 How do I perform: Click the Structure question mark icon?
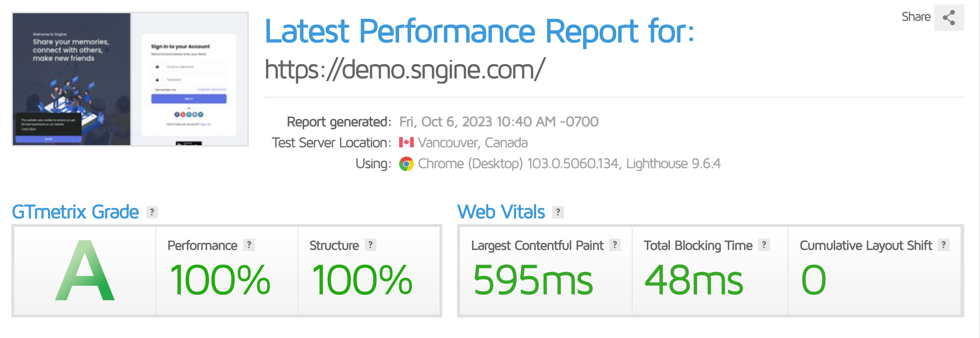[x=371, y=245]
